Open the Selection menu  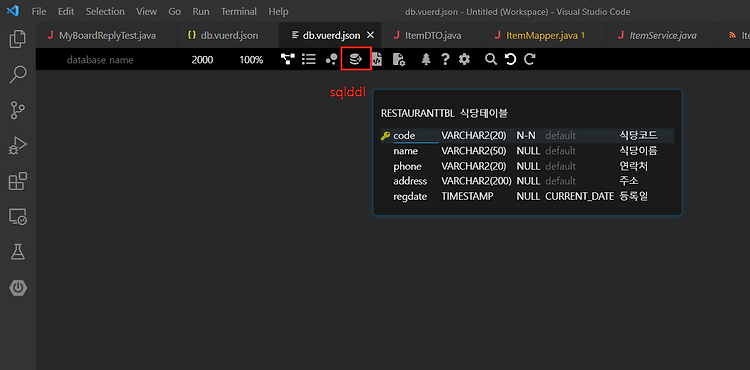105,11
